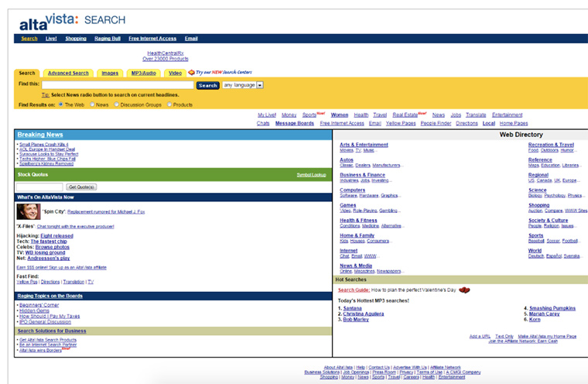Open the Add a URL link
The image size is (588, 384).
(480, 336)
